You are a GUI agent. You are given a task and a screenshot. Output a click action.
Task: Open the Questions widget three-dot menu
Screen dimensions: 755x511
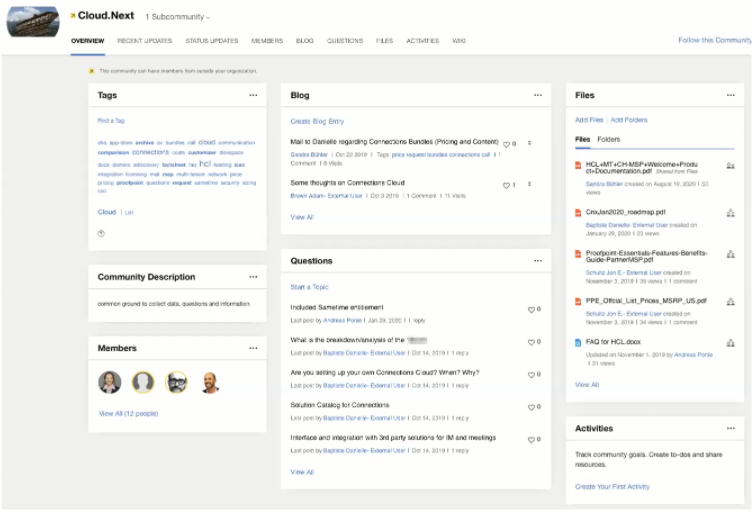pos(537,261)
